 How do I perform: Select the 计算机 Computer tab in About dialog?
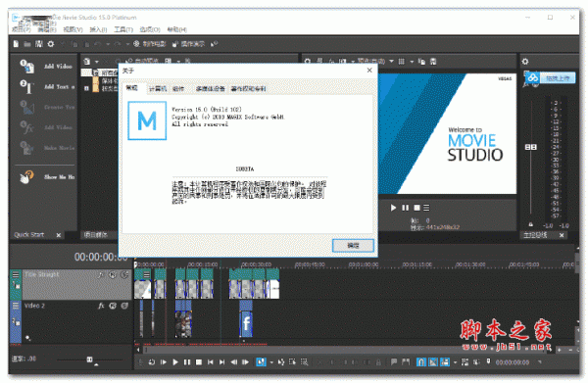click(x=158, y=89)
